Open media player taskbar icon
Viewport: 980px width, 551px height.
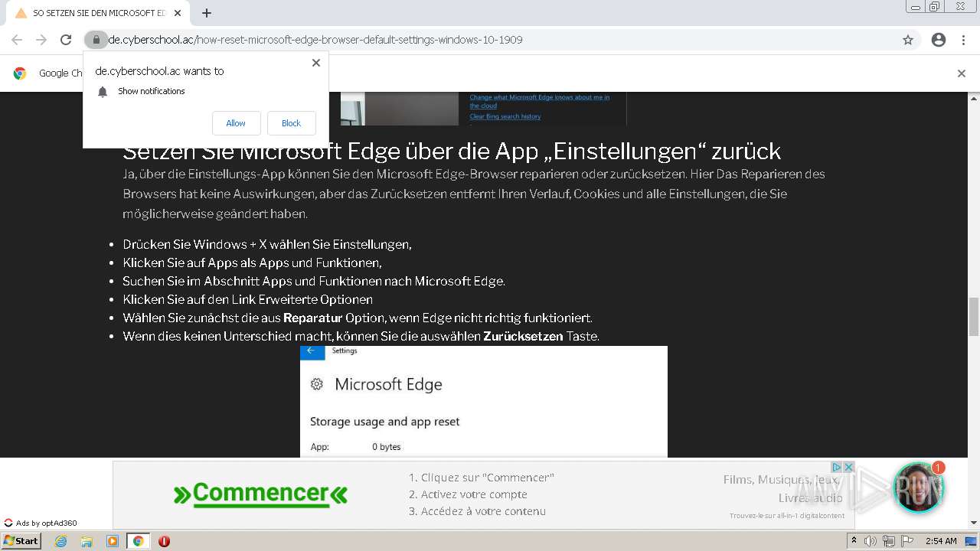click(113, 541)
